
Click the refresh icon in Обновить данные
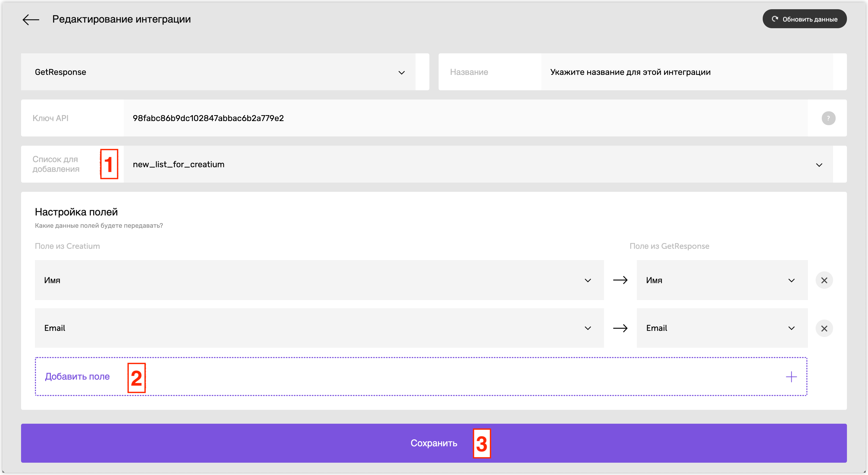[775, 19]
